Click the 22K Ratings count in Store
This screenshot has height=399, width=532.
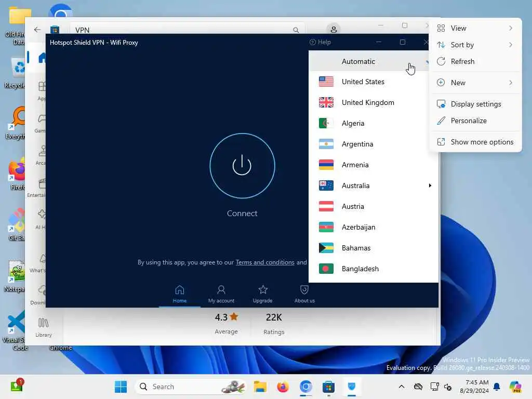click(274, 324)
